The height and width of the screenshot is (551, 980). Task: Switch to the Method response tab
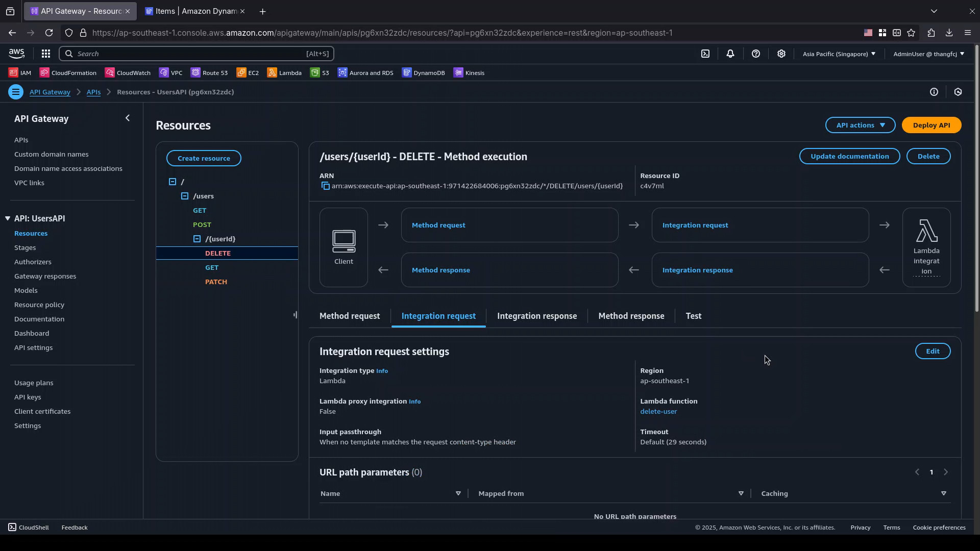point(631,316)
